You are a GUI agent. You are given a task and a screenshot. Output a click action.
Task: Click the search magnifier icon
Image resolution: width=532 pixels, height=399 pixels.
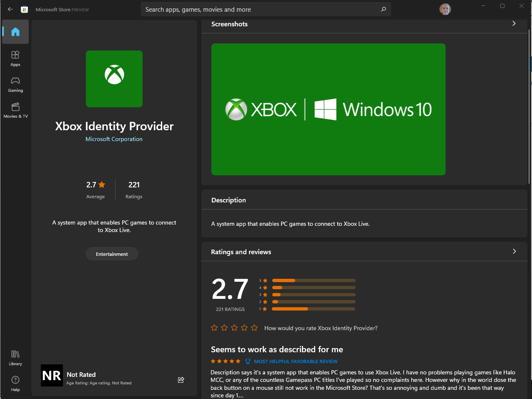click(x=384, y=9)
